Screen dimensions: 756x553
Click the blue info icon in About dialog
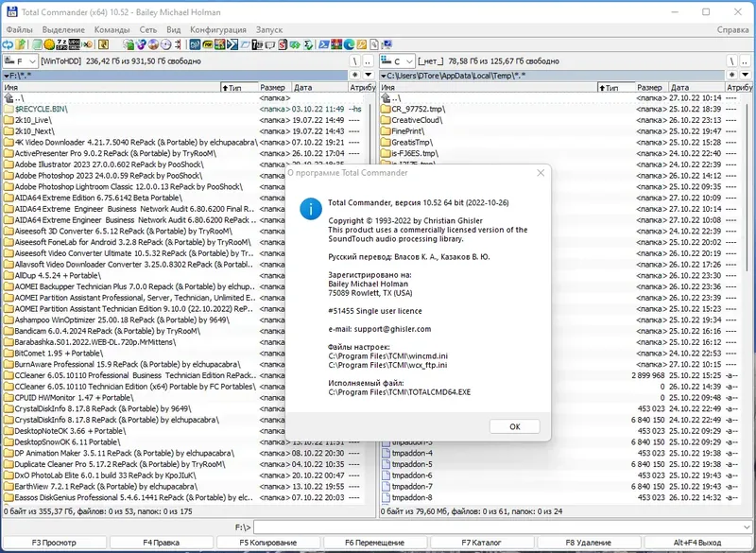(x=311, y=209)
